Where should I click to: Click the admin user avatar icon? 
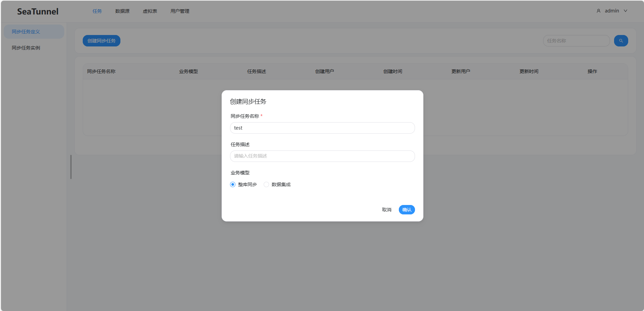tap(599, 11)
